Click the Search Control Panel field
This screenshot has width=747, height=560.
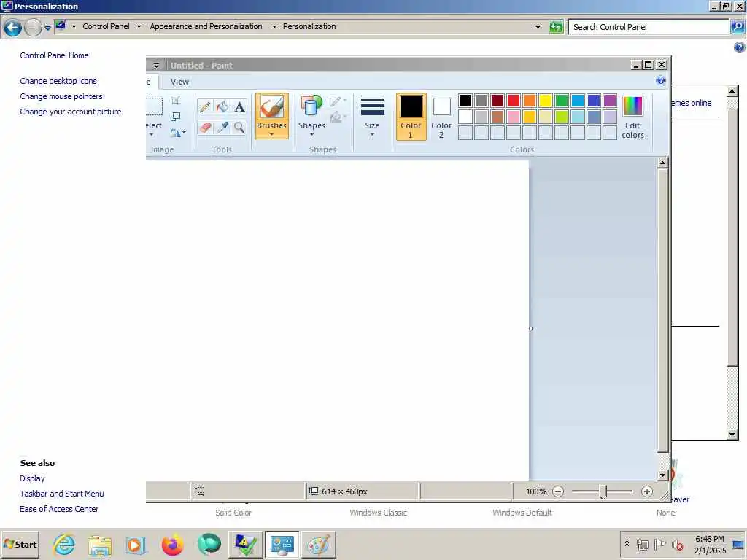point(649,27)
